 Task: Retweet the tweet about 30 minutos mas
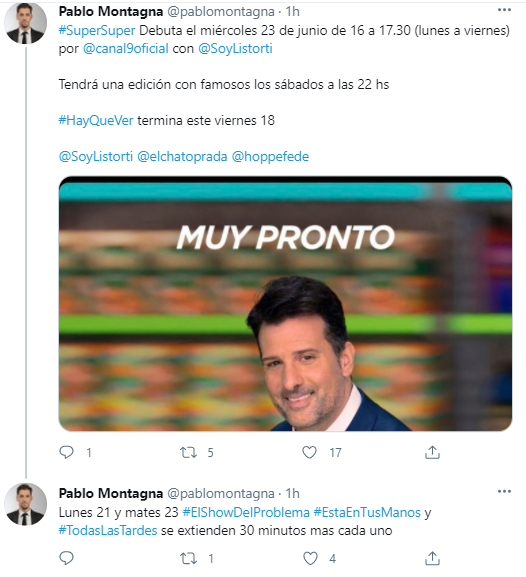[x=188, y=559]
